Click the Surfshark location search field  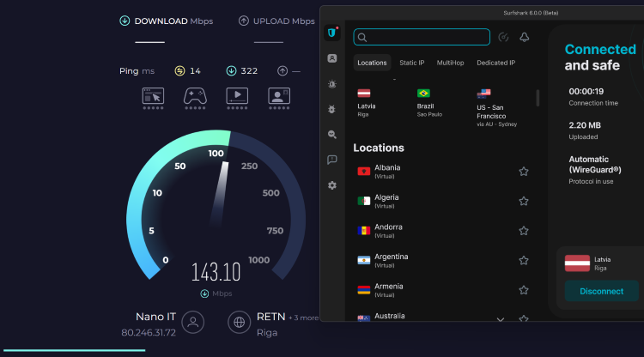[x=422, y=37]
